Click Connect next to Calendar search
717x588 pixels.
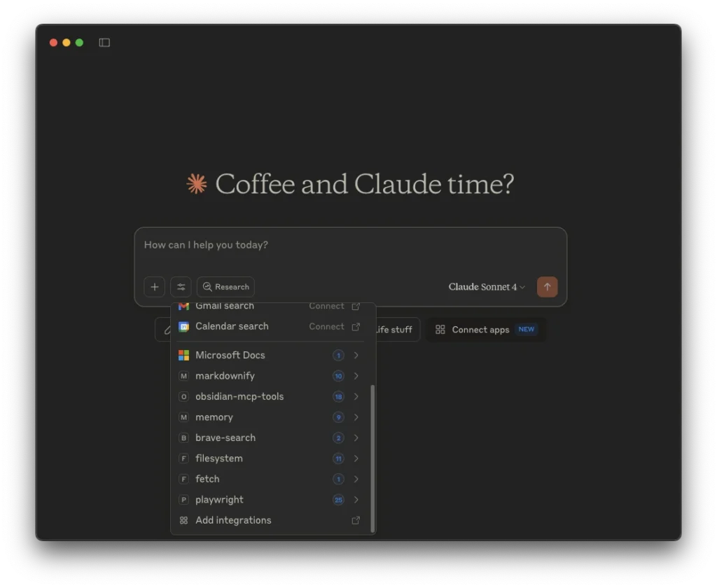[x=326, y=326]
